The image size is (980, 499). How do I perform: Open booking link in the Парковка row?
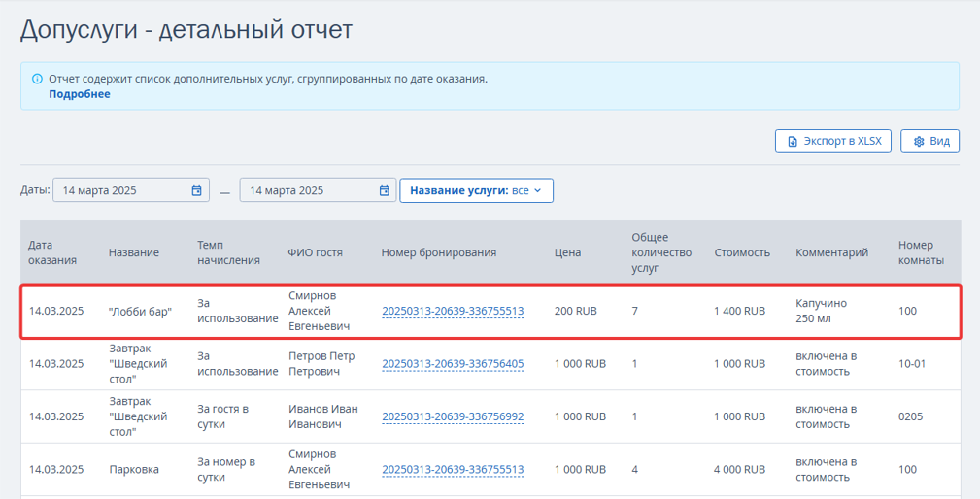(x=453, y=470)
